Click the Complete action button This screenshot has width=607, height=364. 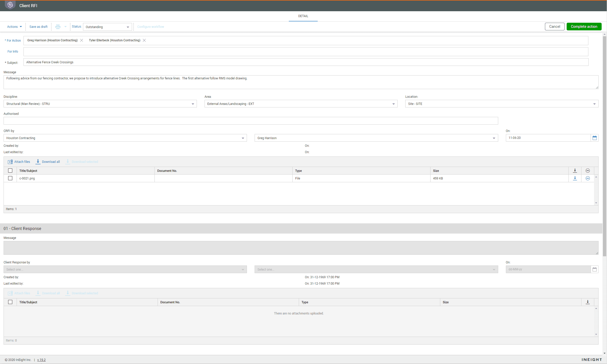pos(584,27)
